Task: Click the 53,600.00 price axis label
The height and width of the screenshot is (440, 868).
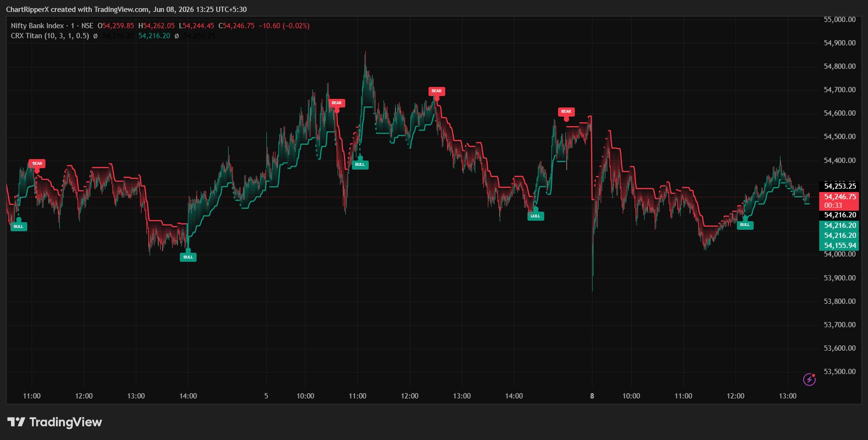Action: (x=840, y=348)
